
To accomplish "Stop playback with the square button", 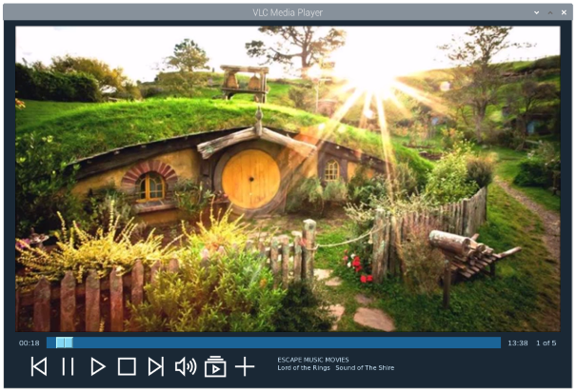I will 127,366.
